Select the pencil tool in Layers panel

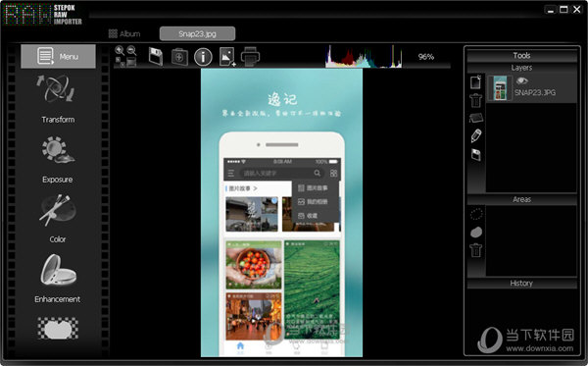476,135
